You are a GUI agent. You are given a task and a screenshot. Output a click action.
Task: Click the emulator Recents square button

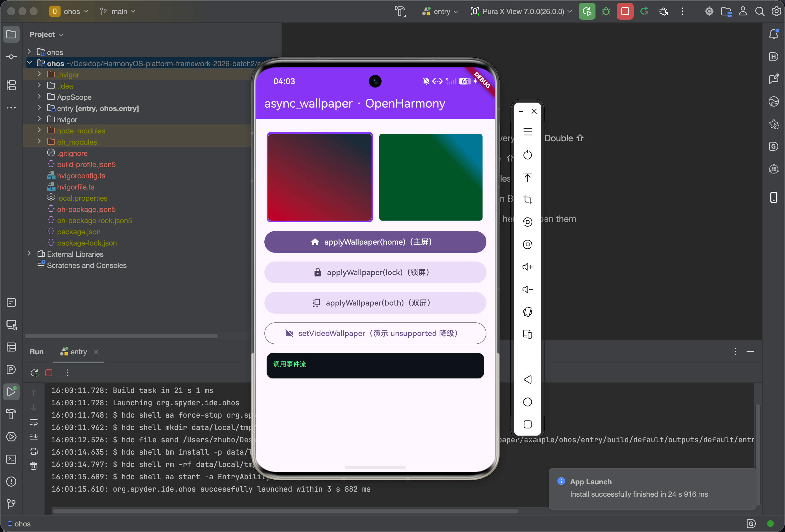click(x=528, y=425)
